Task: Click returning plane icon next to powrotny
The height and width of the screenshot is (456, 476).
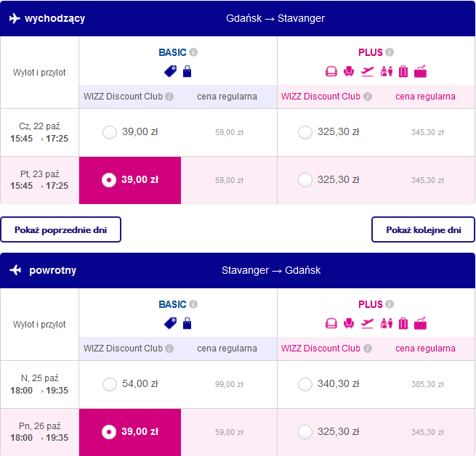Action: 16,270
